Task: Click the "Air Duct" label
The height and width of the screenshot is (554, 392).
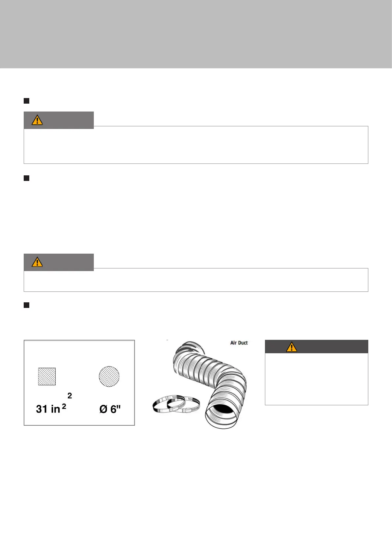Action: pyautogui.click(x=239, y=343)
